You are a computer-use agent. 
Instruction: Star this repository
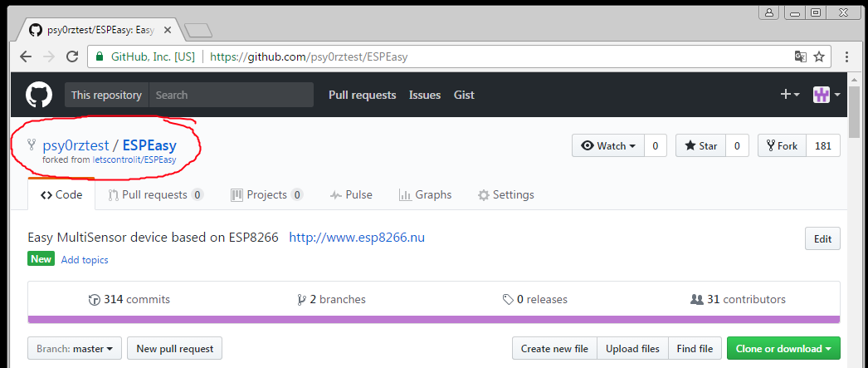click(x=701, y=145)
